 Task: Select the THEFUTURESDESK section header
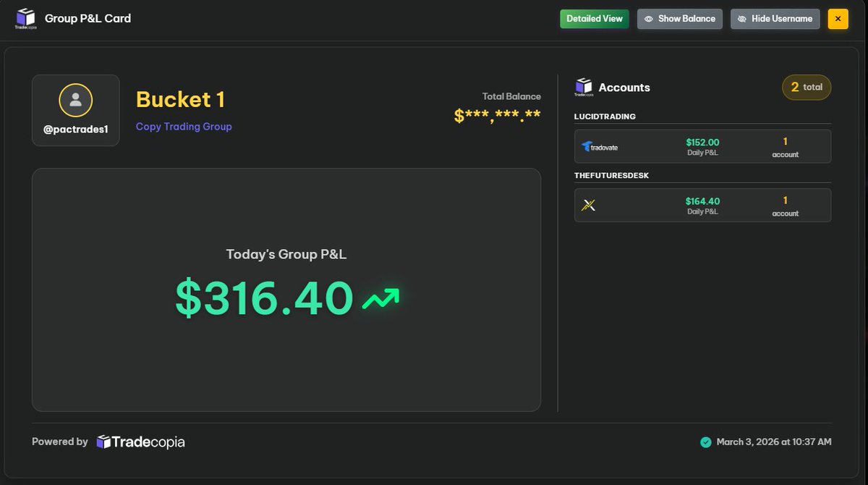point(611,175)
